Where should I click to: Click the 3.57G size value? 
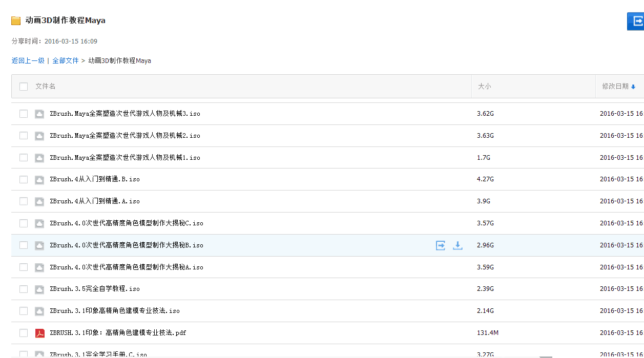485,223
